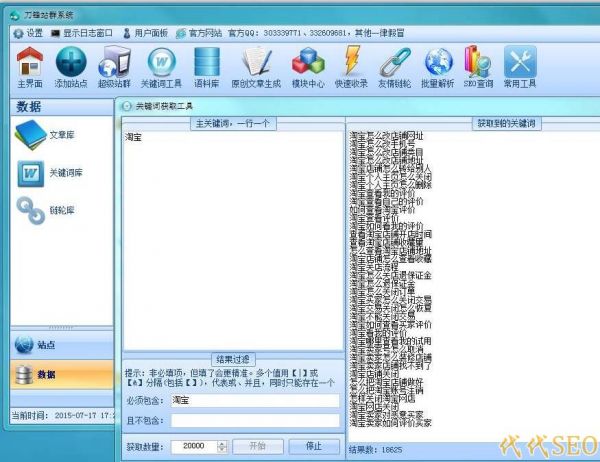Open 文章库 in the data sidebar

tap(45, 135)
